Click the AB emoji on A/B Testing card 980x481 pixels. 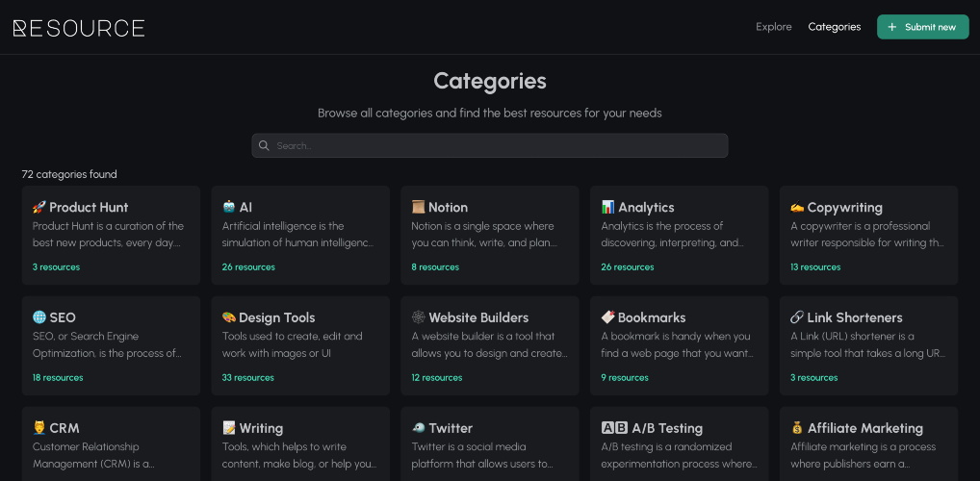click(x=614, y=428)
